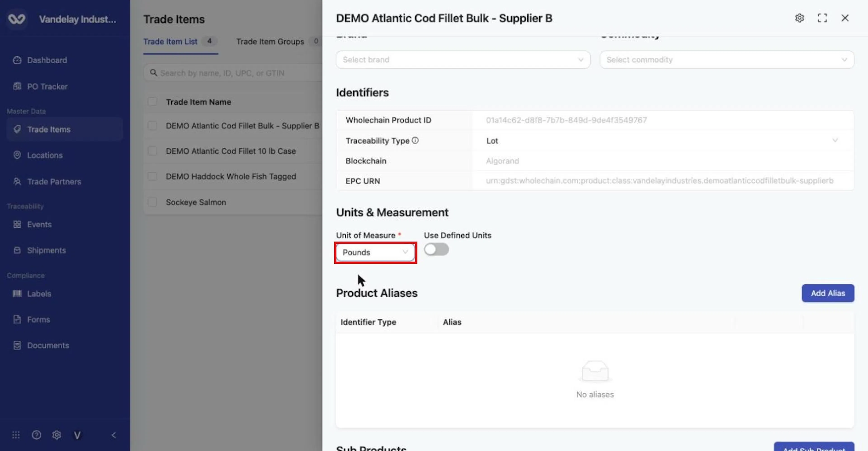The image size is (868, 451).
Task: Open sidebar bottom settings gear
Action: [57, 435]
